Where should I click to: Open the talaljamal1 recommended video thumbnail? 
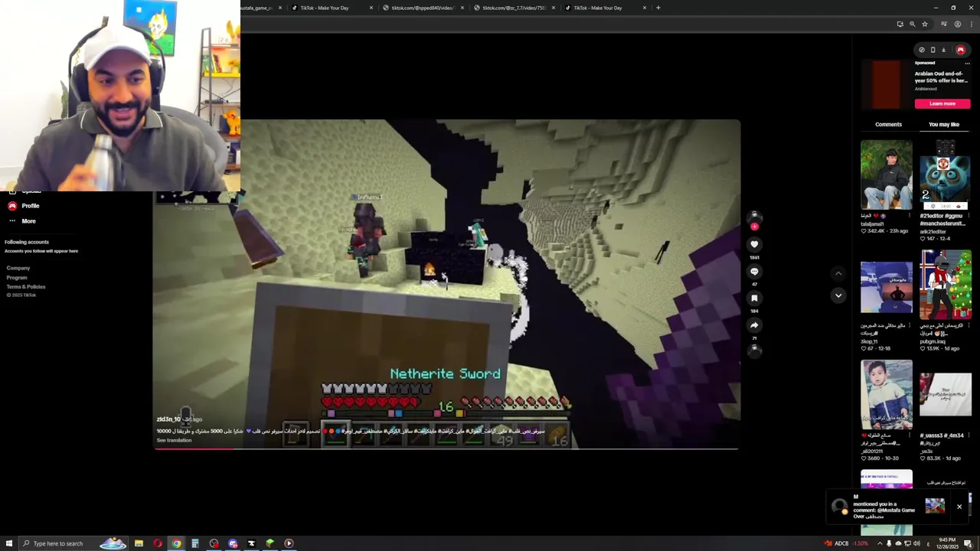point(887,174)
